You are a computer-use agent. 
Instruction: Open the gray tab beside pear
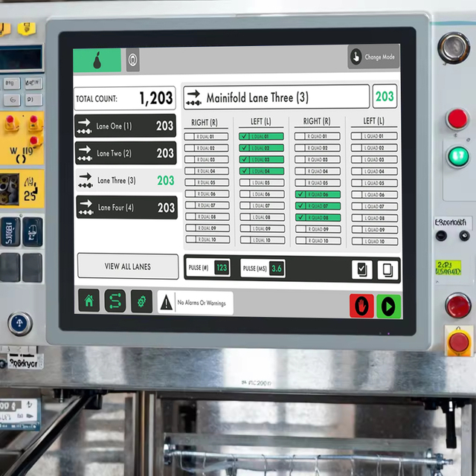pos(132,59)
